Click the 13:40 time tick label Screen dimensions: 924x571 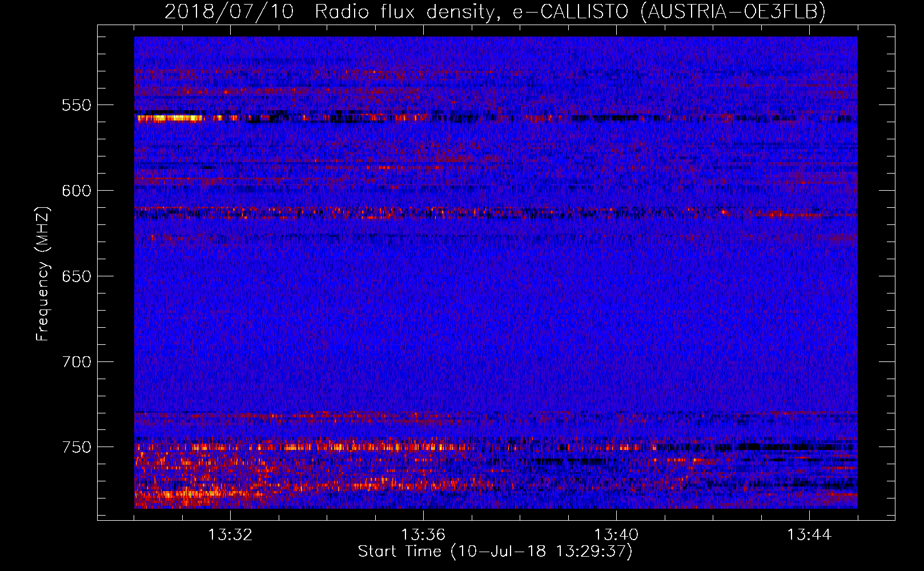click(x=616, y=535)
